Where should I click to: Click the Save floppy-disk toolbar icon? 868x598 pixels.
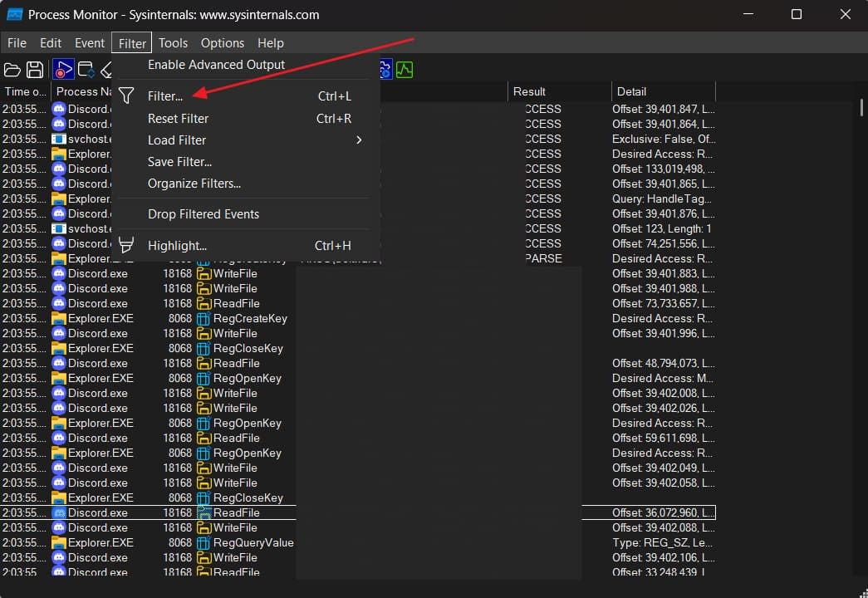pyautogui.click(x=35, y=70)
